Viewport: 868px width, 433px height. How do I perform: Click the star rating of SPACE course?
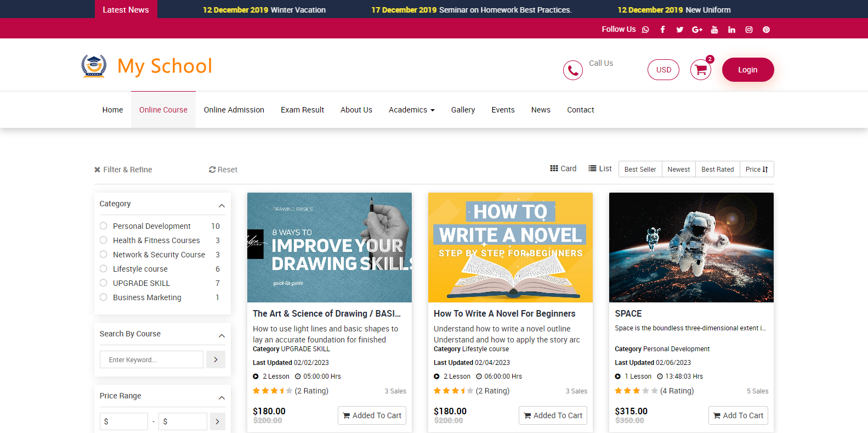point(636,391)
